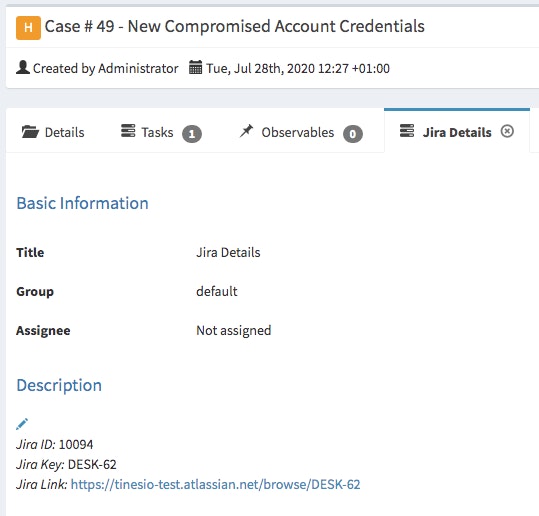Image resolution: width=539 pixels, height=516 pixels.
Task: Click the user icon beside Created by
Action: [23, 67]
